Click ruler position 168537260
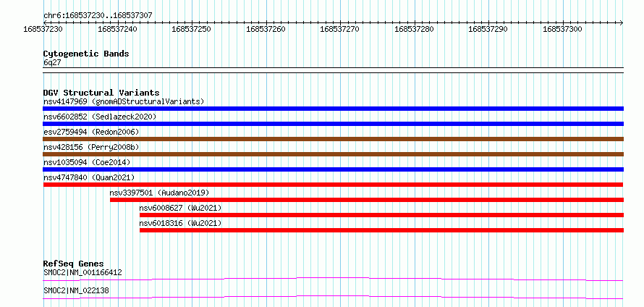This screenshot has height=307, width=644. (266, 29)
